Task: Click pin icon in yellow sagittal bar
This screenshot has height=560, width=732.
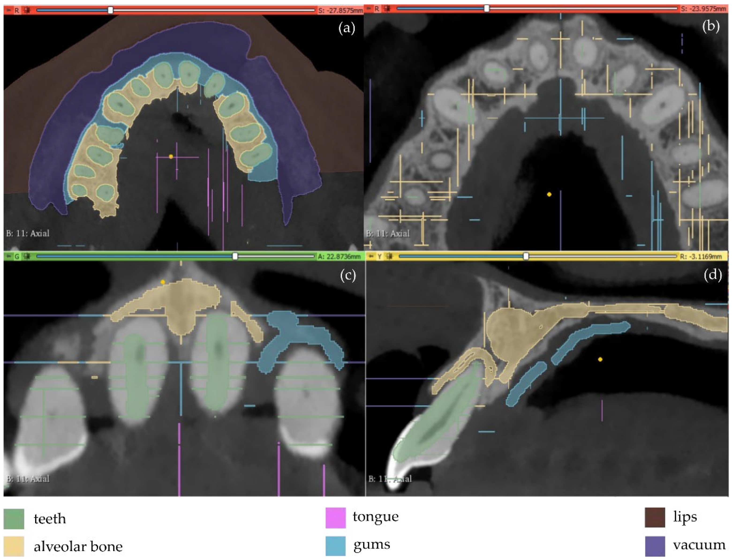Action: coord(371,257)
